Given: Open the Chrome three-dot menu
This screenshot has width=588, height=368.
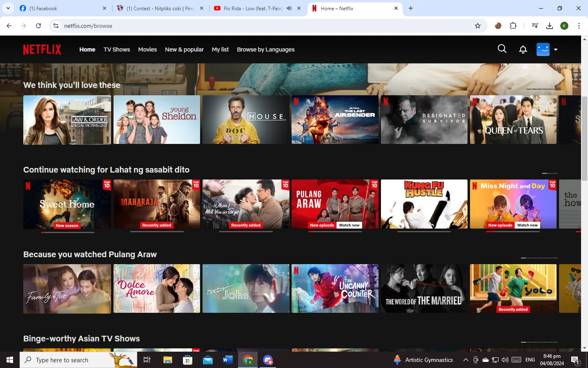Looking at the screenshot, I should pos(579,26).
